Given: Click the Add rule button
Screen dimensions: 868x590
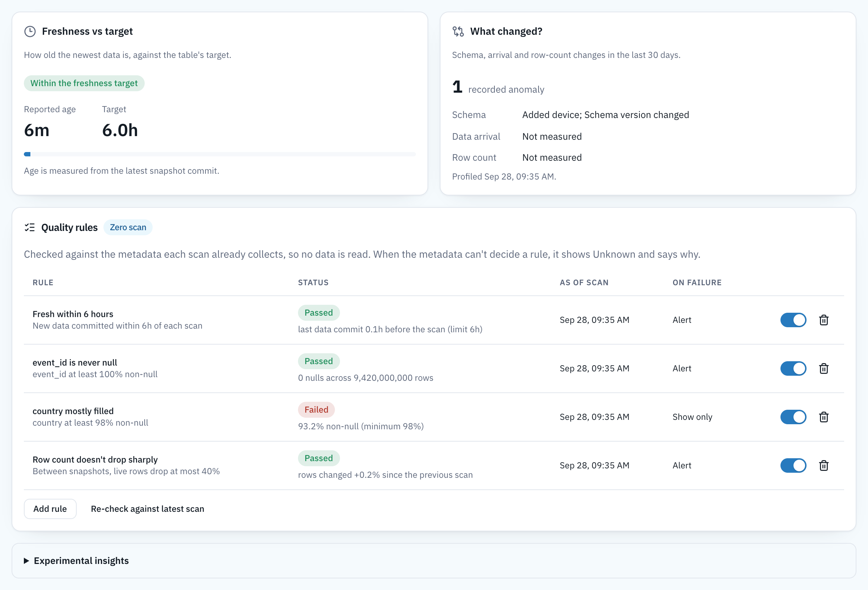Looking at the screenshot, I should tap(50, 509).
